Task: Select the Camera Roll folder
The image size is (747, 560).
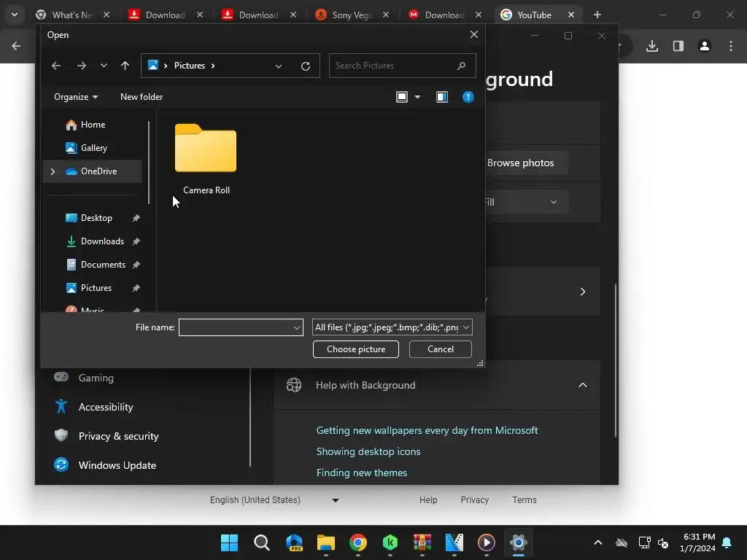Action: click(x=206, y=158)
